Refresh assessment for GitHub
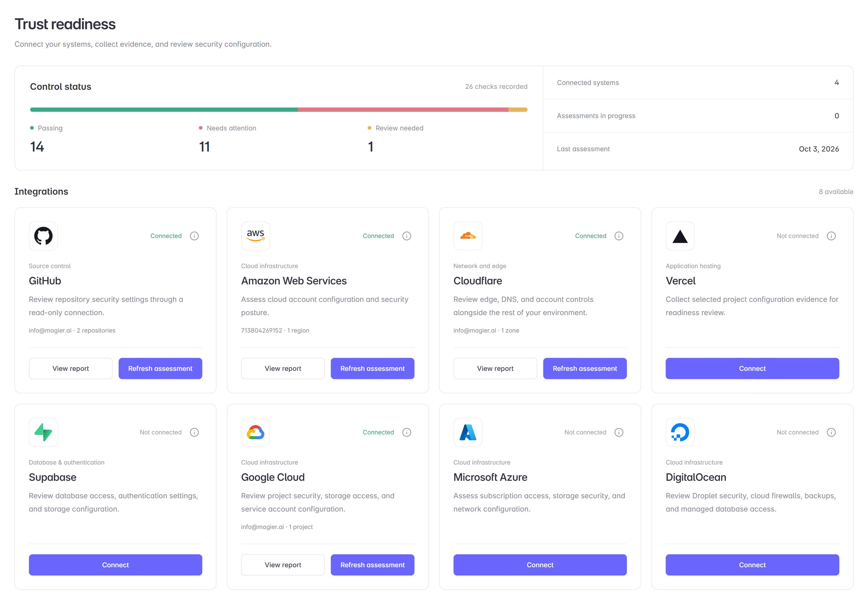868x604 pixels. click(x=160, y=368)
